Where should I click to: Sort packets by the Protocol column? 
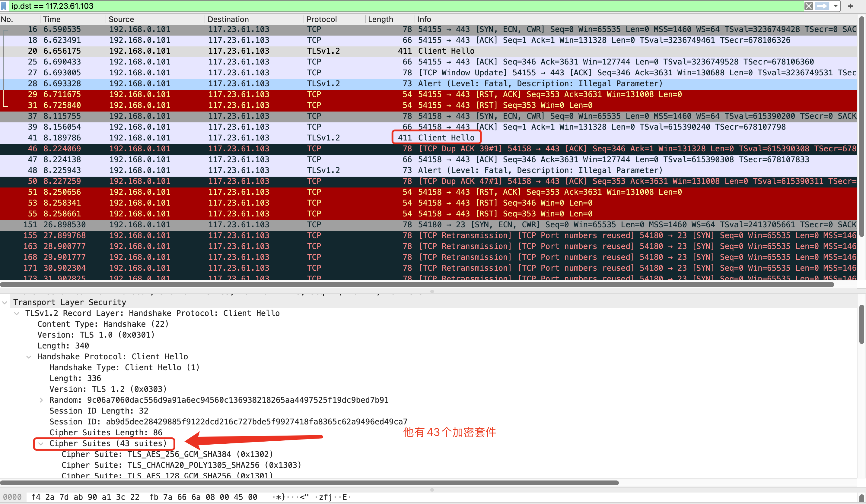pyautogui.click(x=321, y=19)
